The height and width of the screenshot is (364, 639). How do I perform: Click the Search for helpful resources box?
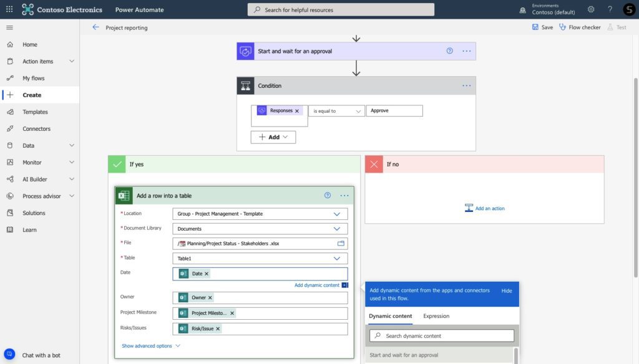pos(341,10)
